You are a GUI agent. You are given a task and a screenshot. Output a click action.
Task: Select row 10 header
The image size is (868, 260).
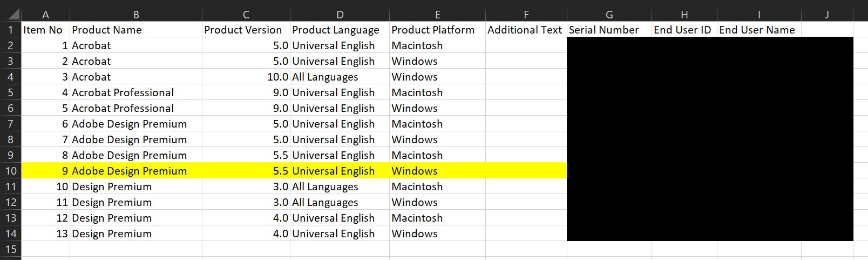pyautogui.click(x=10, y=171)
